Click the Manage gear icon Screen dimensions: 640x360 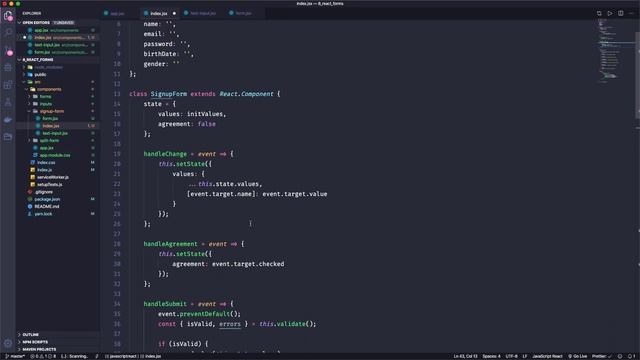[x=8, y=343]
